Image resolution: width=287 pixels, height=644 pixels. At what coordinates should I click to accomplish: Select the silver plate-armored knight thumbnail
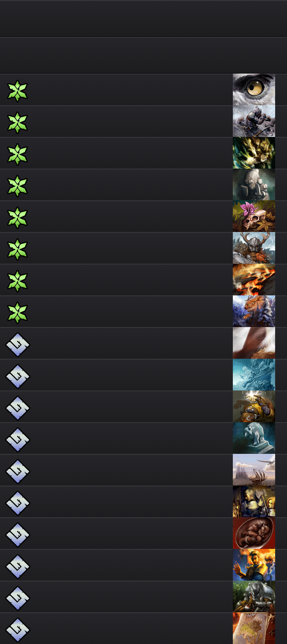point(254,597)
